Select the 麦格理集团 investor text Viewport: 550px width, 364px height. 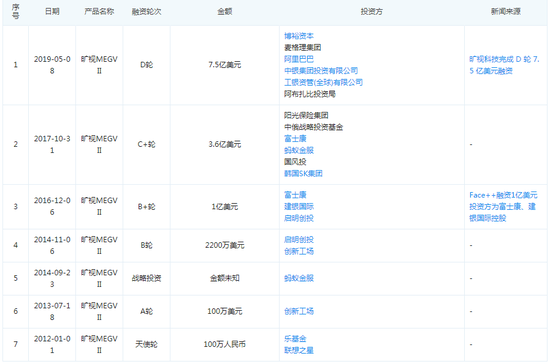point(303,47)
